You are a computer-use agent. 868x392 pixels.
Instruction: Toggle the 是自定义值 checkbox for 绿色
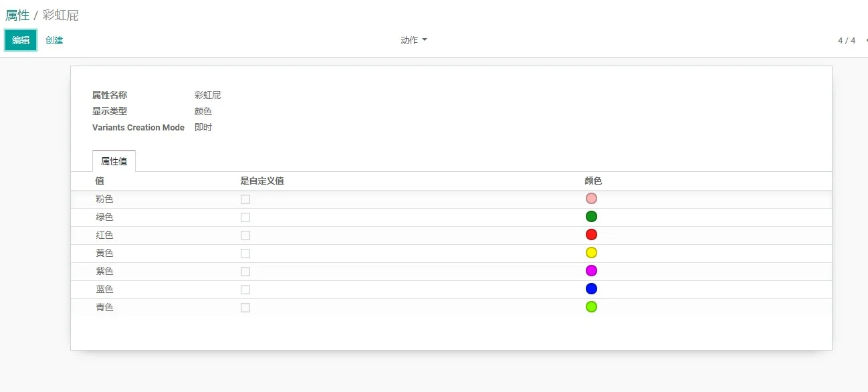click(x=245, y=217)
